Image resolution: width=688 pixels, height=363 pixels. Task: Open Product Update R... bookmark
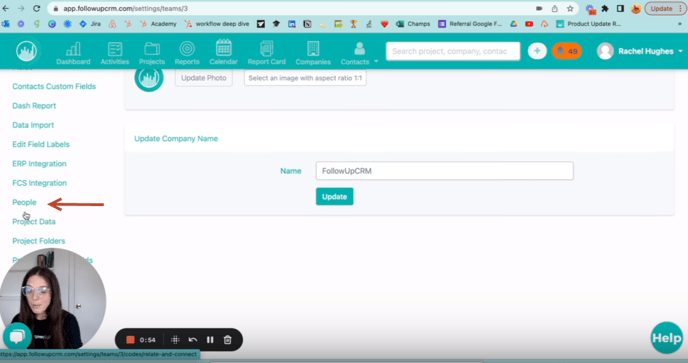(588, 24)
